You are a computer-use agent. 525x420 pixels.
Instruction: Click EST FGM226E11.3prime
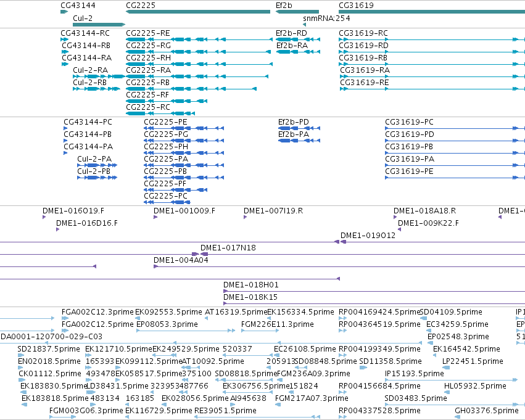[x=277, y=325]
